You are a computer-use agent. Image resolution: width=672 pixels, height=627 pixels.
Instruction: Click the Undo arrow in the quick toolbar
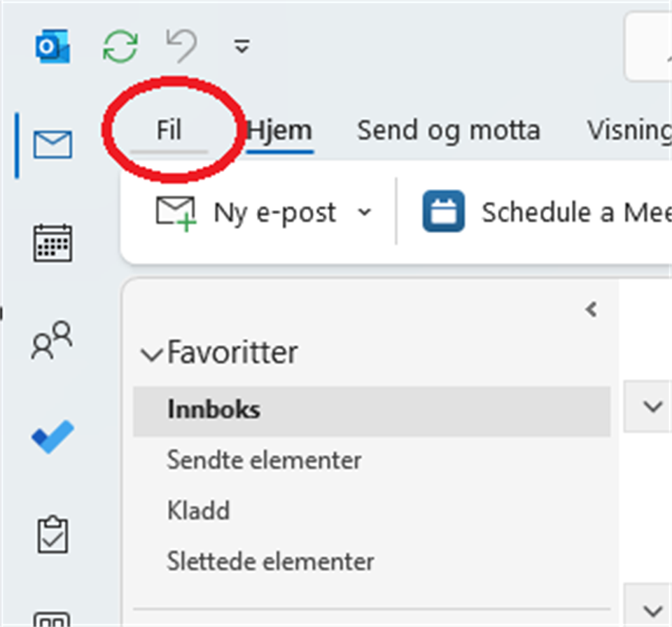click(x=181, y=47)
